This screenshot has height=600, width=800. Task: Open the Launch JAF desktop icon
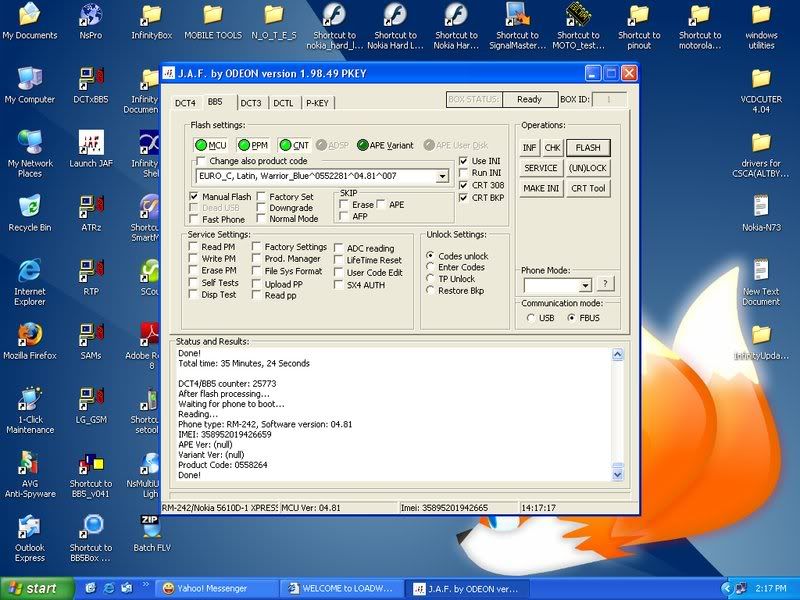pos(91,148)
